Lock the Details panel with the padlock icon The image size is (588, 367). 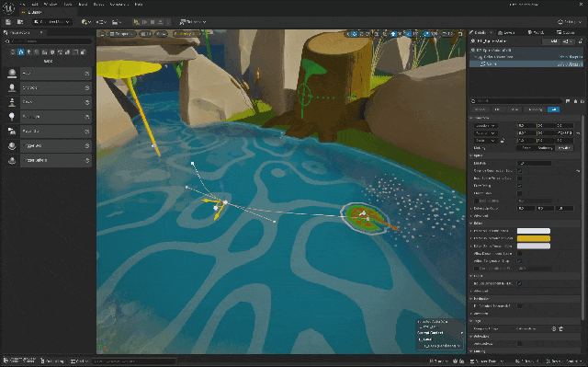pos(580,41)
